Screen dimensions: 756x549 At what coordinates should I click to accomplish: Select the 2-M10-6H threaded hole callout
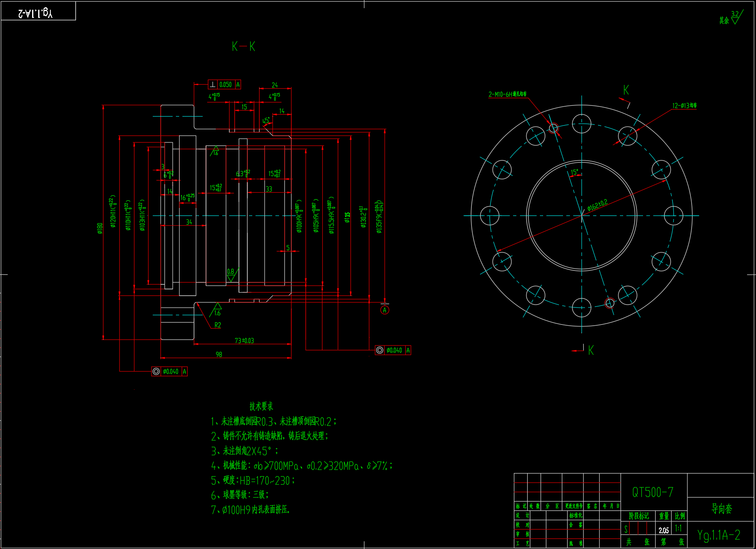click(x=507, y=94)
